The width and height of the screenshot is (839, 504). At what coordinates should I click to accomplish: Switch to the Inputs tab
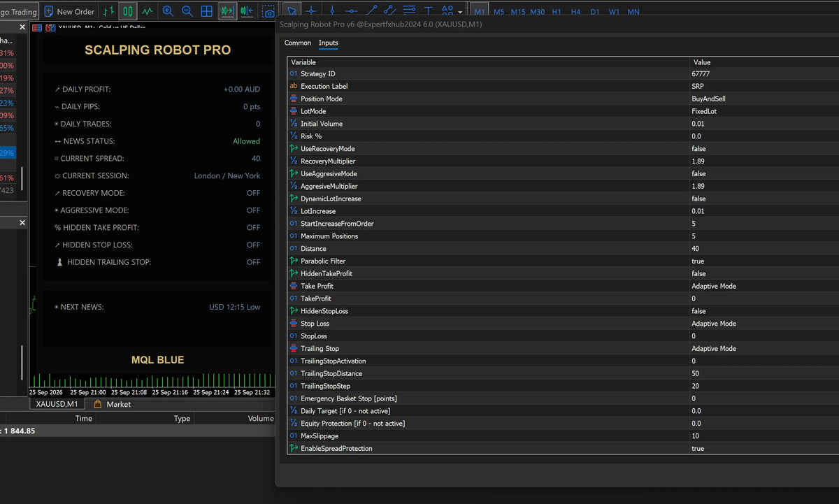pyautogui.click(x=329, y=43)
